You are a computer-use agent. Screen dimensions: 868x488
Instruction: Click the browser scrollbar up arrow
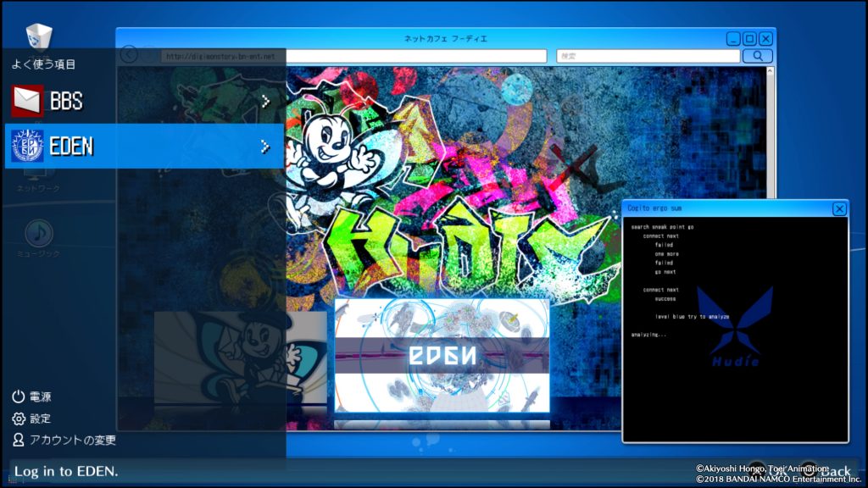click(770, 72)
